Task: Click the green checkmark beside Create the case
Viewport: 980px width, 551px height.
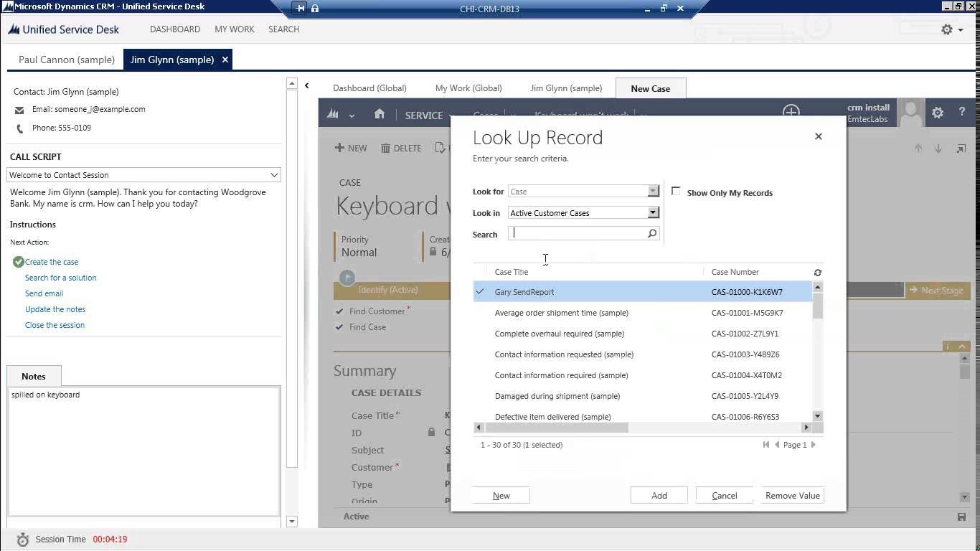Action: click(19, 262)
